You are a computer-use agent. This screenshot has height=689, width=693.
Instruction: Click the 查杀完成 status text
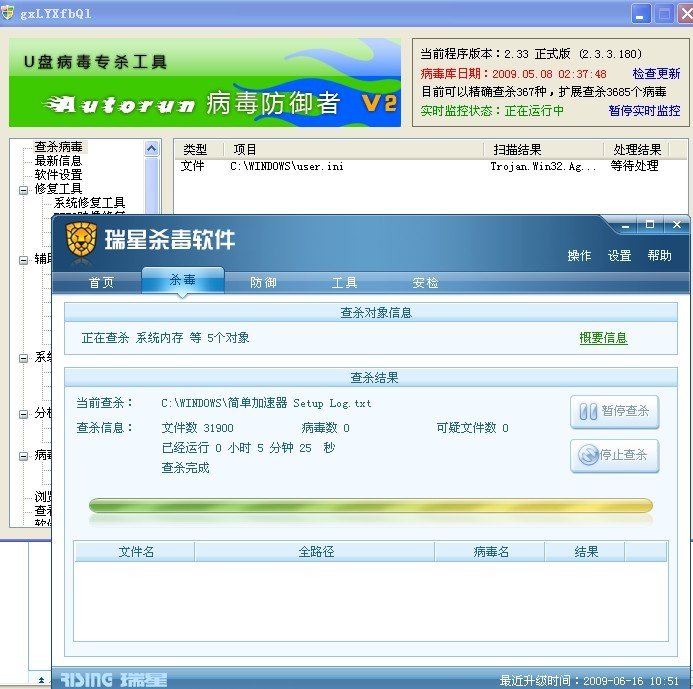point(185,468)
